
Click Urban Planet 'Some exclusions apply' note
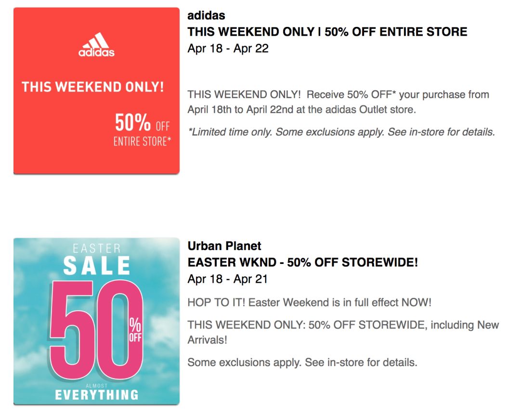pos(302,362)
